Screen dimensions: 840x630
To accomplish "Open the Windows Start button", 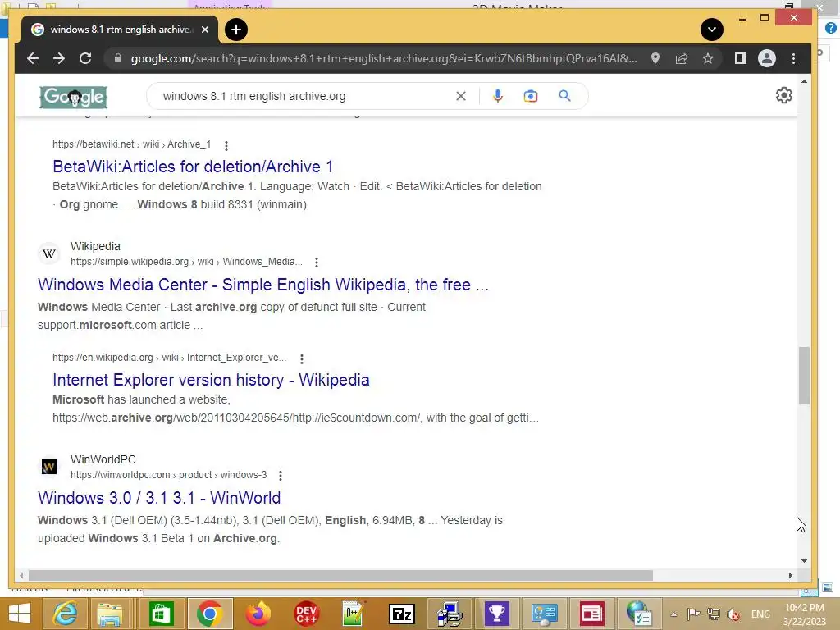I will 20,614.
